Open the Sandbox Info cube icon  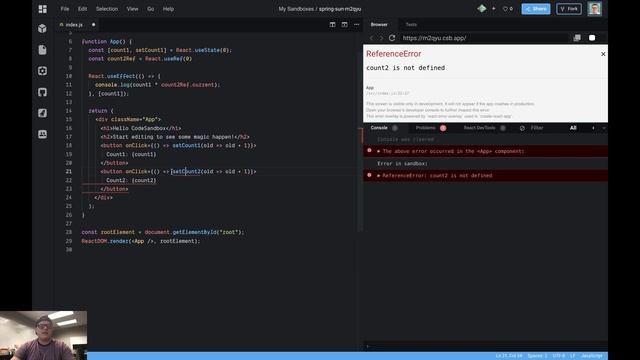[42, 29]
